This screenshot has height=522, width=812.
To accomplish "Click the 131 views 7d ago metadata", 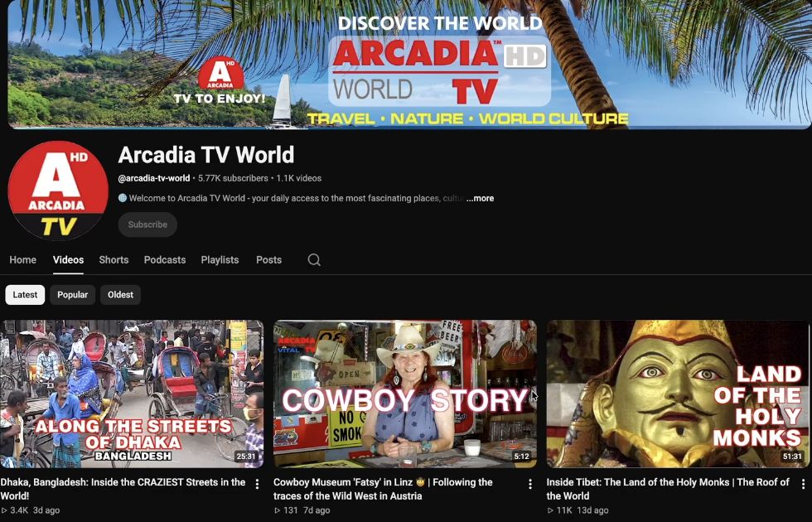I will tap(302, 510).
